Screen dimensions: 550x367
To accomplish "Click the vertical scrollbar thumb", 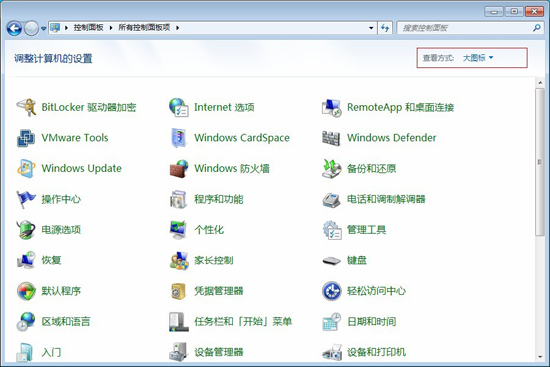I will pos(540,162).
